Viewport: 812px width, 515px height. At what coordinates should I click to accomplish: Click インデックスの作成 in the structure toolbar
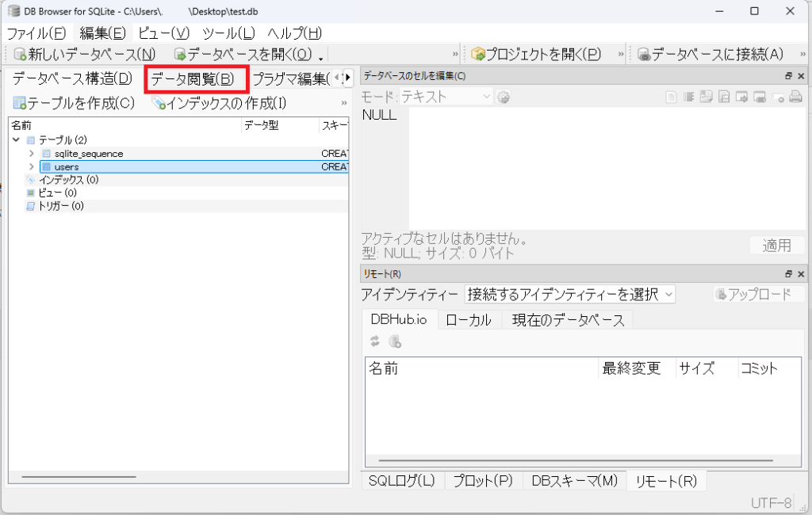(219, 103)
